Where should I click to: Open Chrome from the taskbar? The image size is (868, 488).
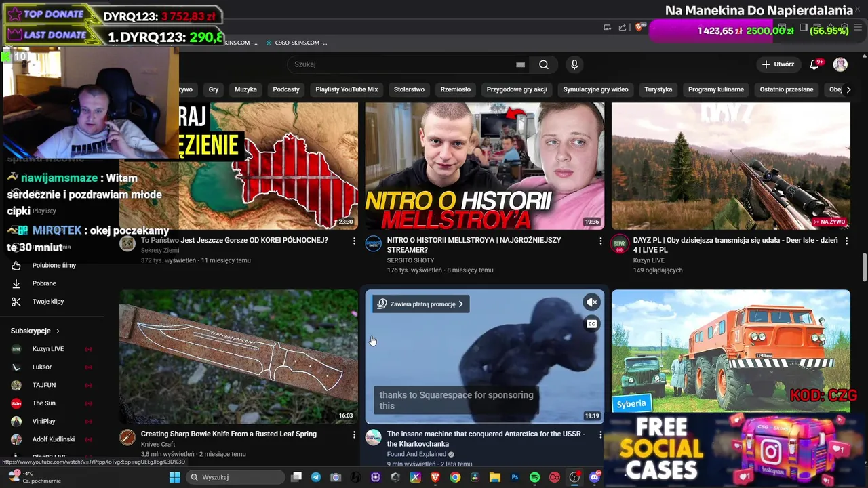click(x=455, y=477)
